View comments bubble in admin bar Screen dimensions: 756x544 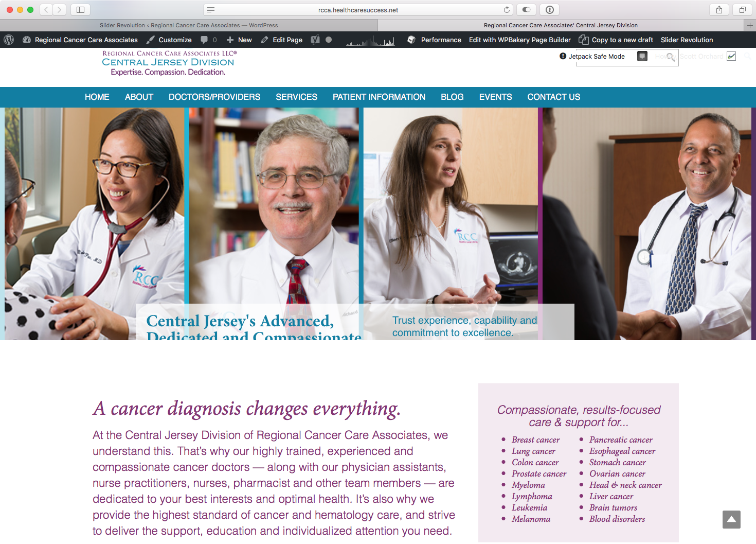point(208,40)
